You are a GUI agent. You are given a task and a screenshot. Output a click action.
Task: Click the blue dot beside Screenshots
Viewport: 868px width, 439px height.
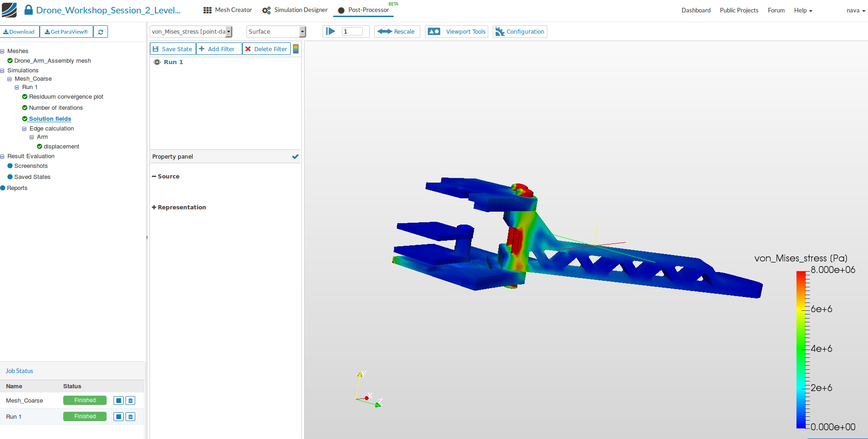10,166
